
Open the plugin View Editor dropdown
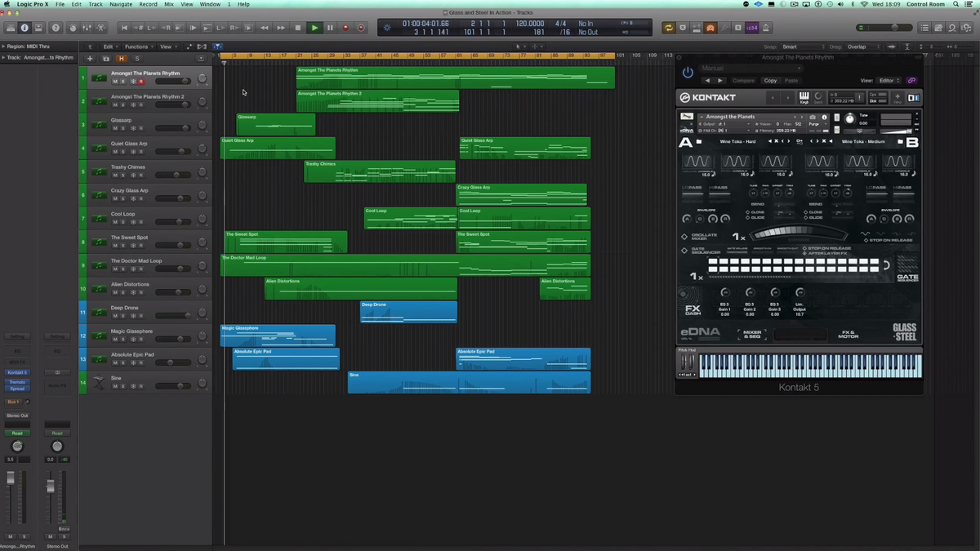889,81
